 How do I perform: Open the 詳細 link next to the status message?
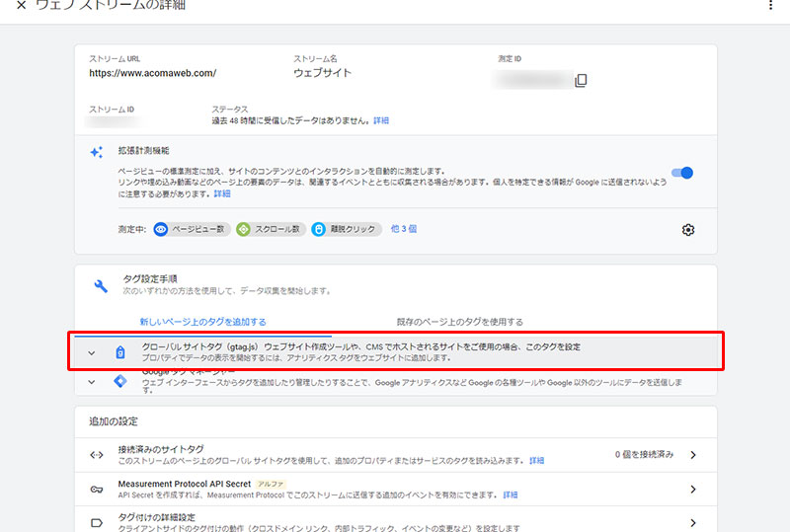(381, 120)
